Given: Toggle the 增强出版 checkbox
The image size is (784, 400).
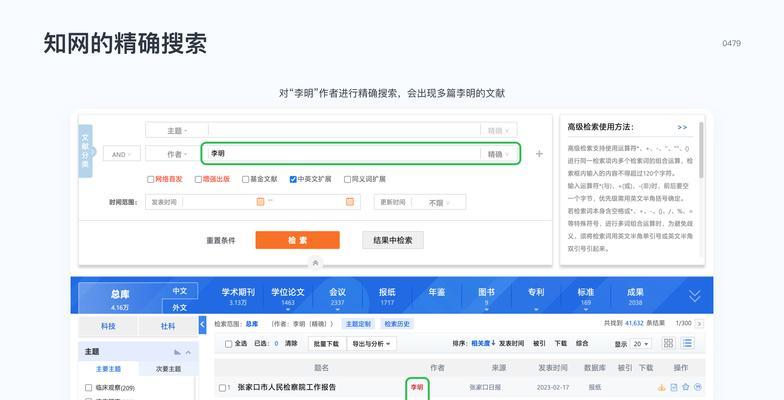Looking at the screenshot, I should (198, 179).
